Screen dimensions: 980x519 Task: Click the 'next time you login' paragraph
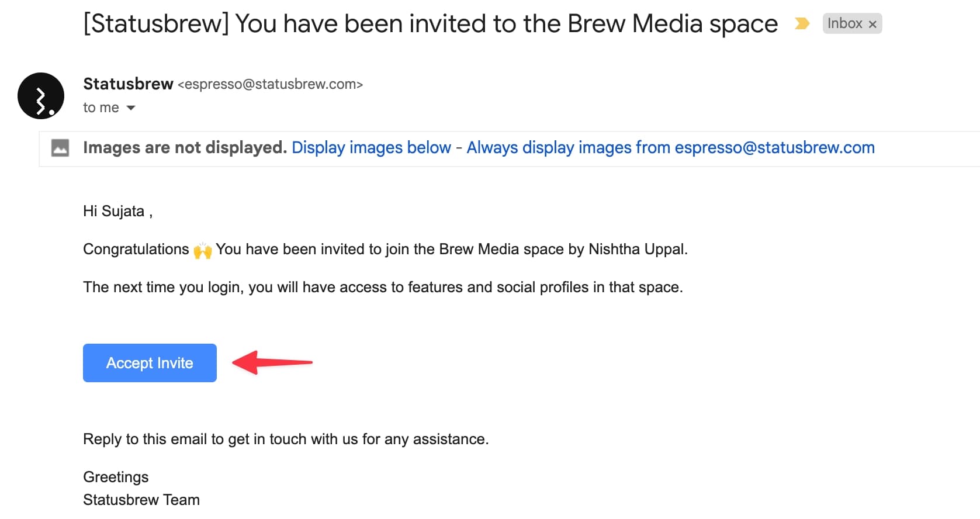tap(383, 288)
